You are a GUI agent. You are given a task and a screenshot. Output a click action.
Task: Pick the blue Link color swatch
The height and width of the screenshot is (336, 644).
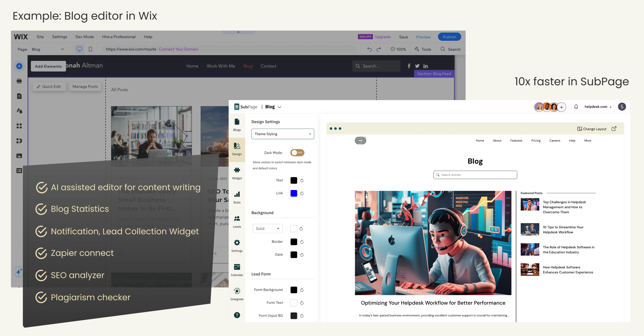point(294,193)
